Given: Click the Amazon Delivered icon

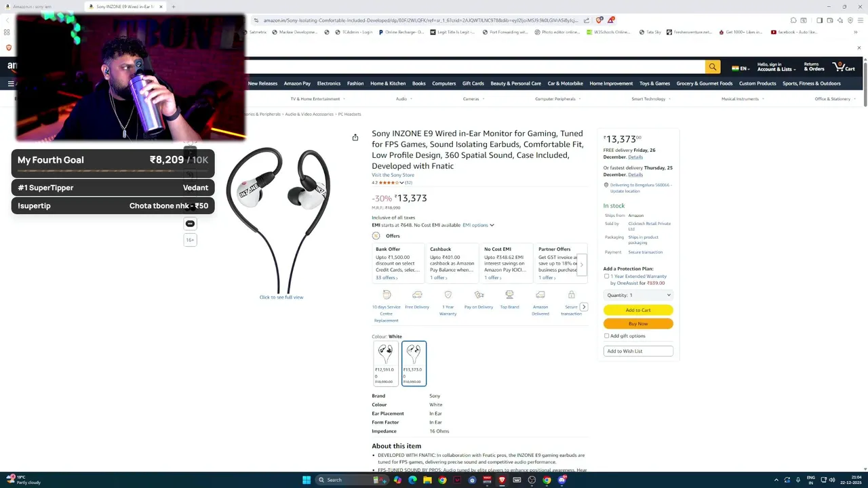Looking at the screenshot, I should pyautogui.click(x=540, y=295).
